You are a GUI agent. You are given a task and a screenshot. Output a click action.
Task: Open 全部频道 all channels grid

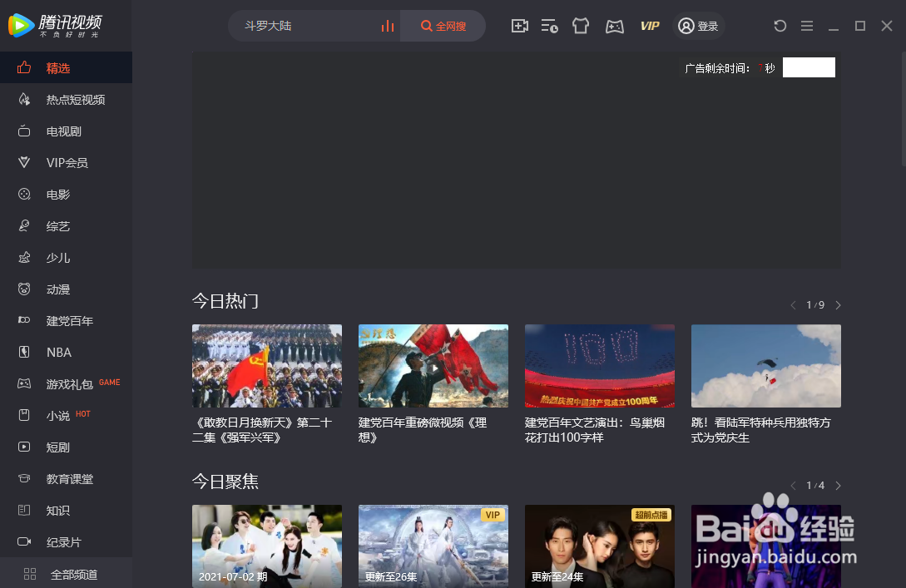click(x=66, y=574)
